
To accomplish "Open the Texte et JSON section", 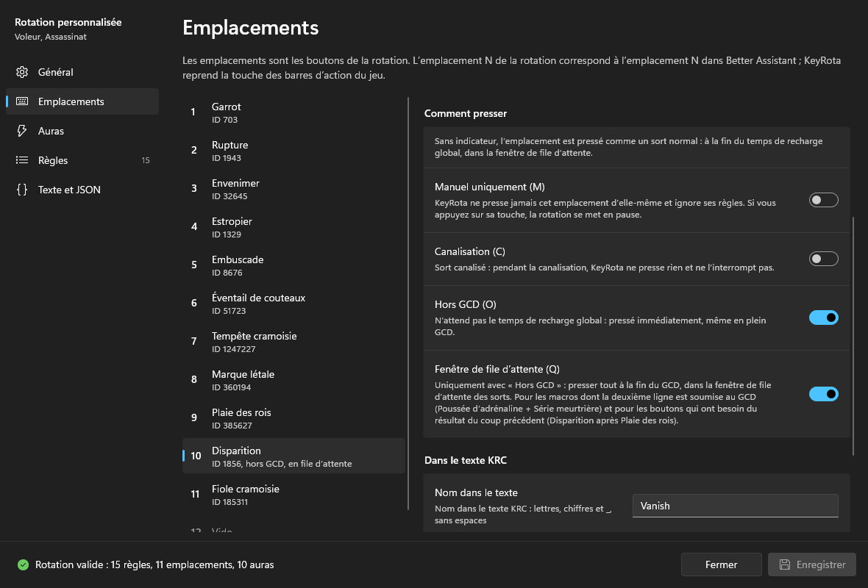I will [82, 189].
